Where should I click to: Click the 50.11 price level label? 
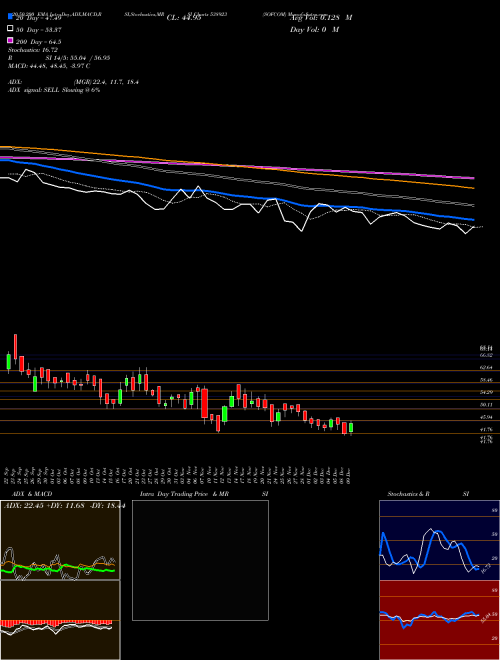487,405
